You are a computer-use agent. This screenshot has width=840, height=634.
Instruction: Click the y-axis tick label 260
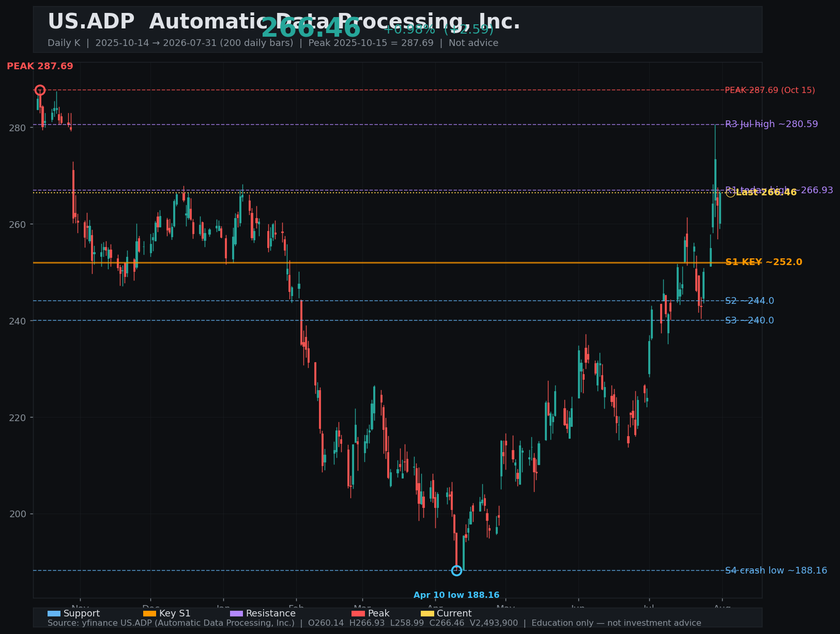(18, 224)
